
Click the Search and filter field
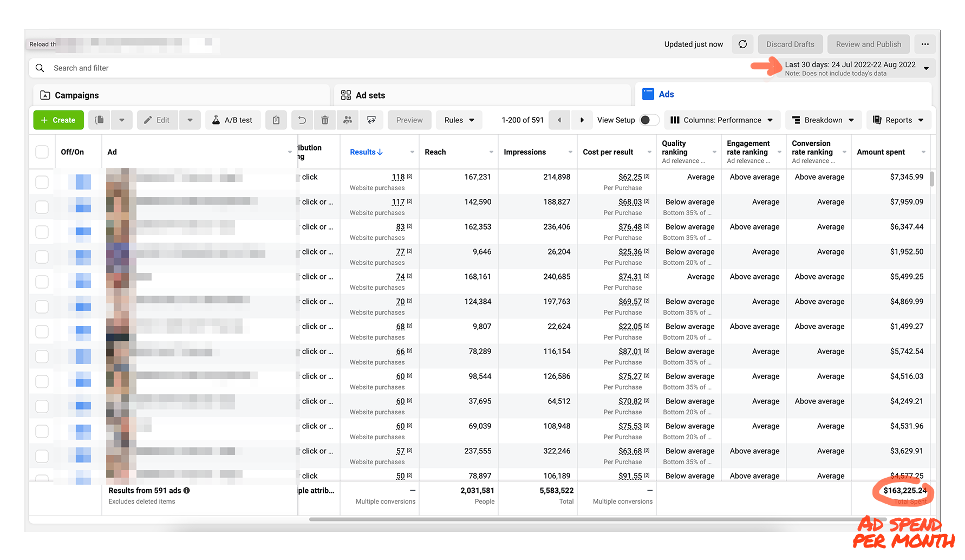[x=401, y=68]
